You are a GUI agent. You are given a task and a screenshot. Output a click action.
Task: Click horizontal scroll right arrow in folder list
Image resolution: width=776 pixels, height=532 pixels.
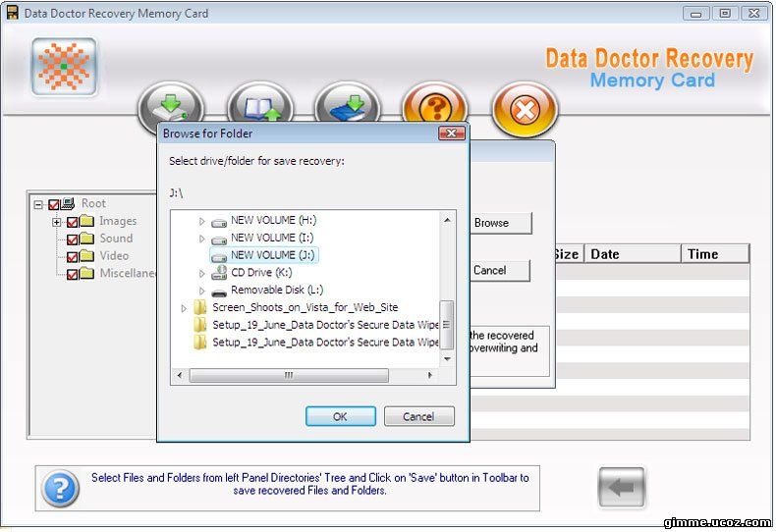pyautogui.click(x=430, y=376)
